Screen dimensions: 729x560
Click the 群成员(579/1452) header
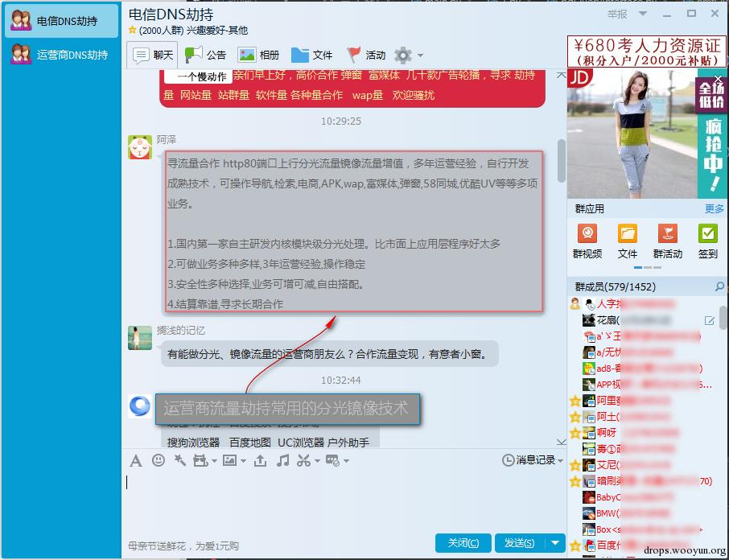tap(615, 286)
